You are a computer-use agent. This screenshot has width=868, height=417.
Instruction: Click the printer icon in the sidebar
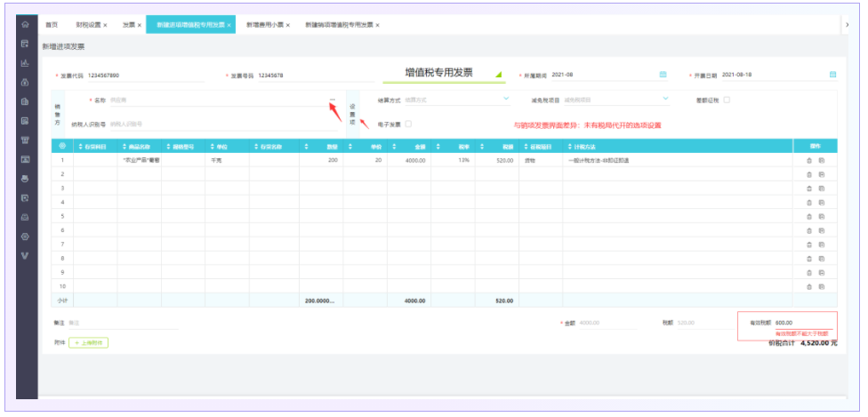click(25, 178)
